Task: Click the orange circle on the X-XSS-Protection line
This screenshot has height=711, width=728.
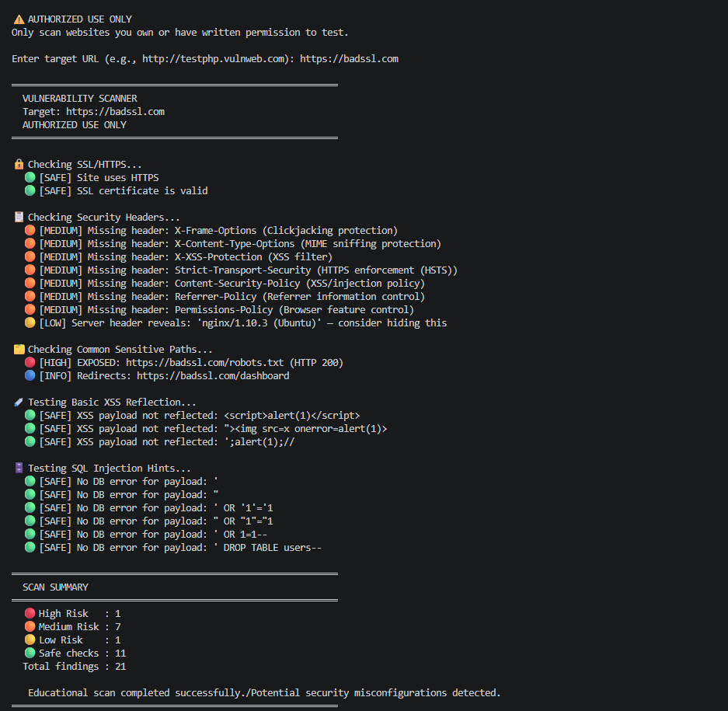Action: click(30, 256)
